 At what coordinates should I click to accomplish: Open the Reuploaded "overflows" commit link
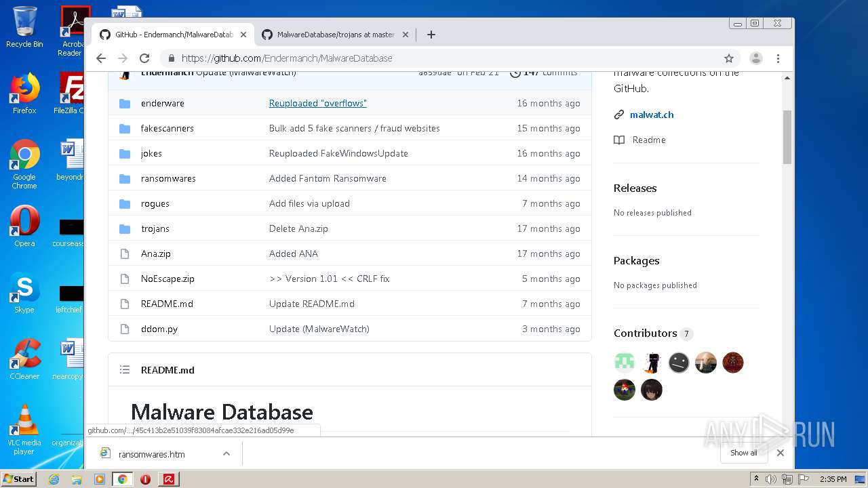coord(317,103)
